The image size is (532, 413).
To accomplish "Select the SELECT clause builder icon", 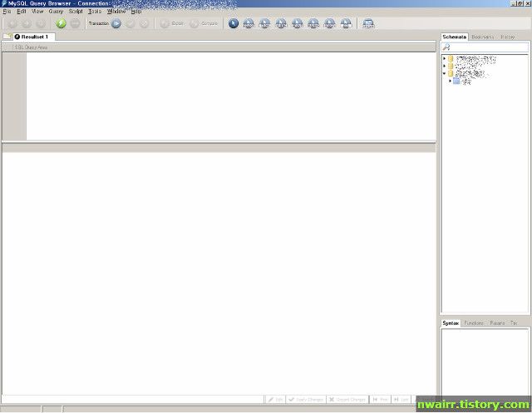I will [x=249, y=23].
